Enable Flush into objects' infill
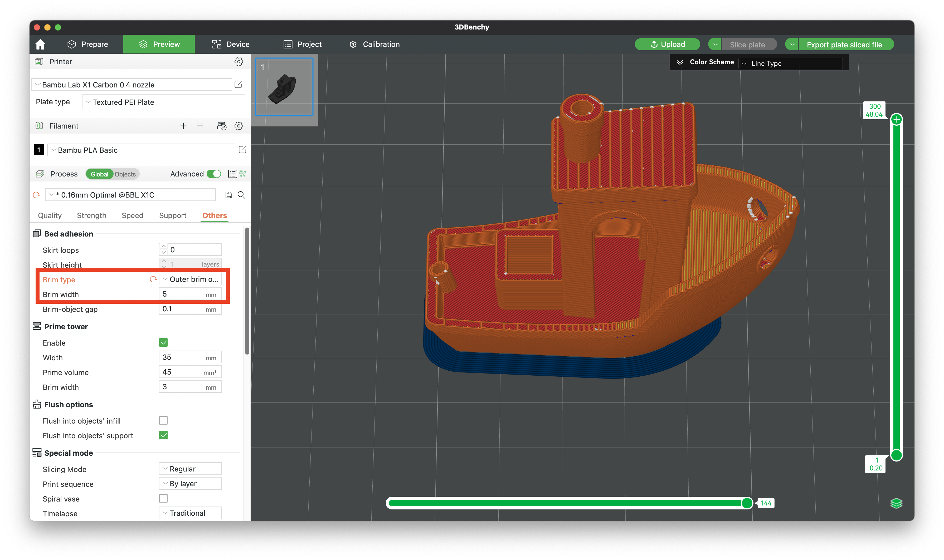The height and width of the screenshot is (560, 944). point(163,420)
